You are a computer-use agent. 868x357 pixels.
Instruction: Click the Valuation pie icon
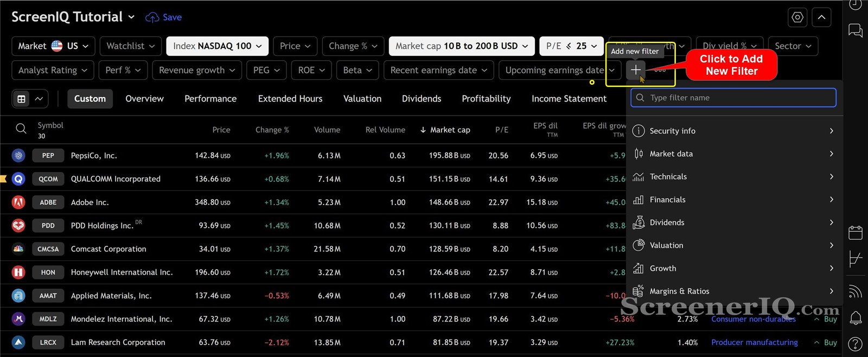(639, 245)
